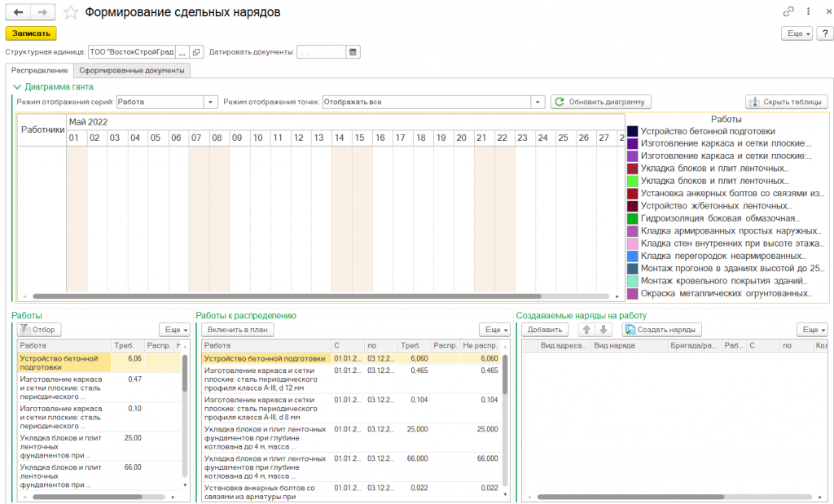Add form to favorites with star icon
The image size is (834, 504).
pyautogui.click(x=71, y=12)
